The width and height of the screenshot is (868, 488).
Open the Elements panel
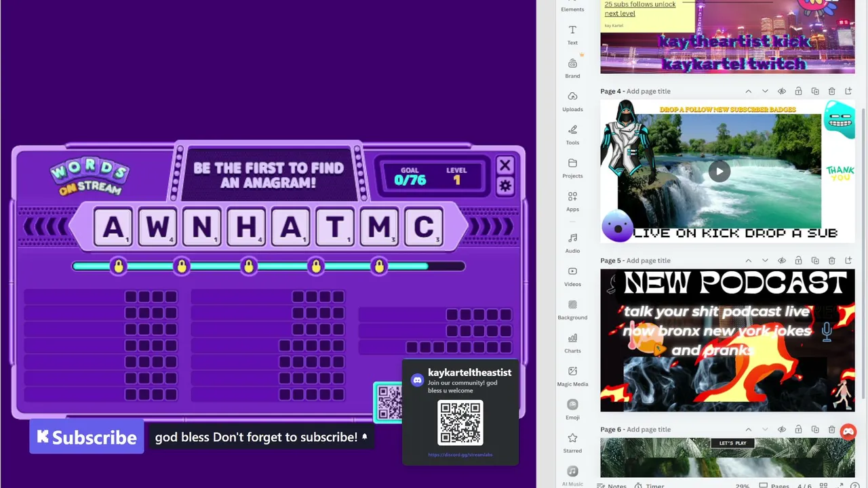572,7
